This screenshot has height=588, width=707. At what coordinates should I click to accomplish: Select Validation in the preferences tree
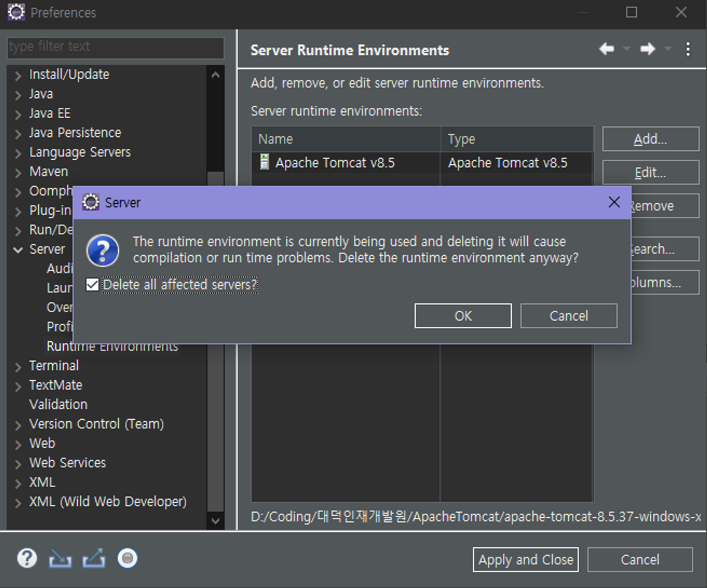pos(58,404)
